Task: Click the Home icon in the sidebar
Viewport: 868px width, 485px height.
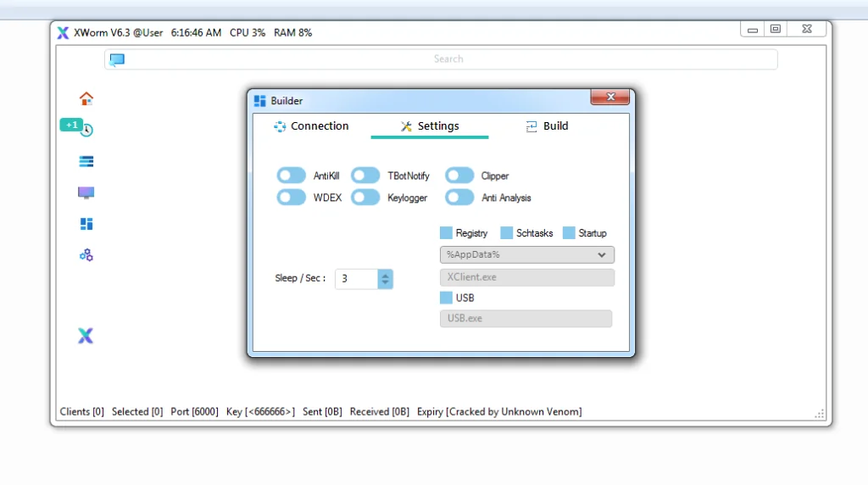Action: coord(86,98)
